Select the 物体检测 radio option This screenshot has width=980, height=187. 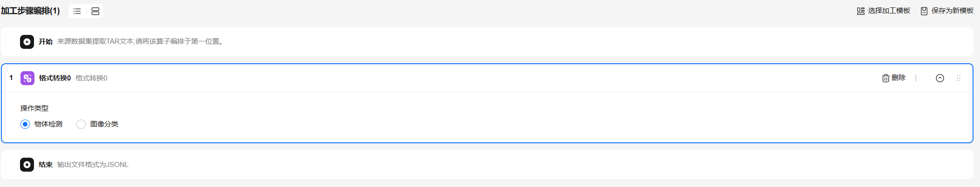coord(25,124)
